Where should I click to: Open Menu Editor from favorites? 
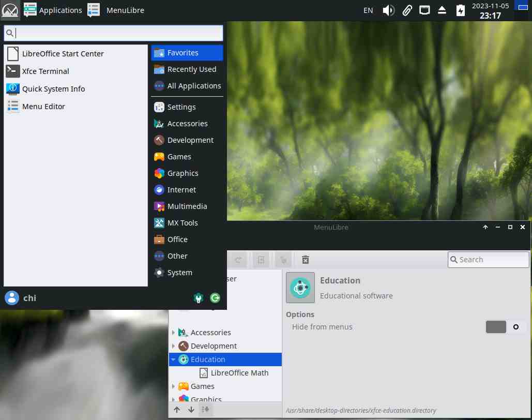(75, 107)
